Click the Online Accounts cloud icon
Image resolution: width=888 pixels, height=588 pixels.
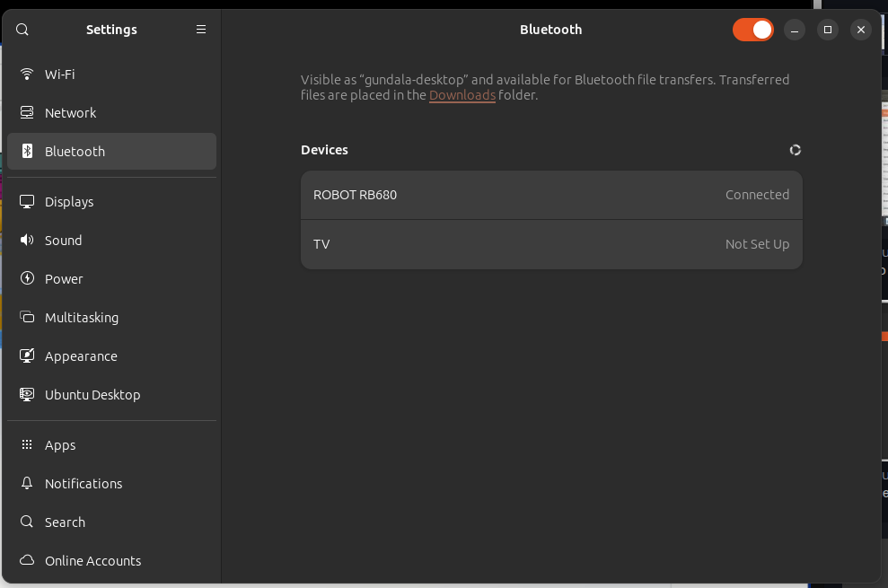click(27, 560)
